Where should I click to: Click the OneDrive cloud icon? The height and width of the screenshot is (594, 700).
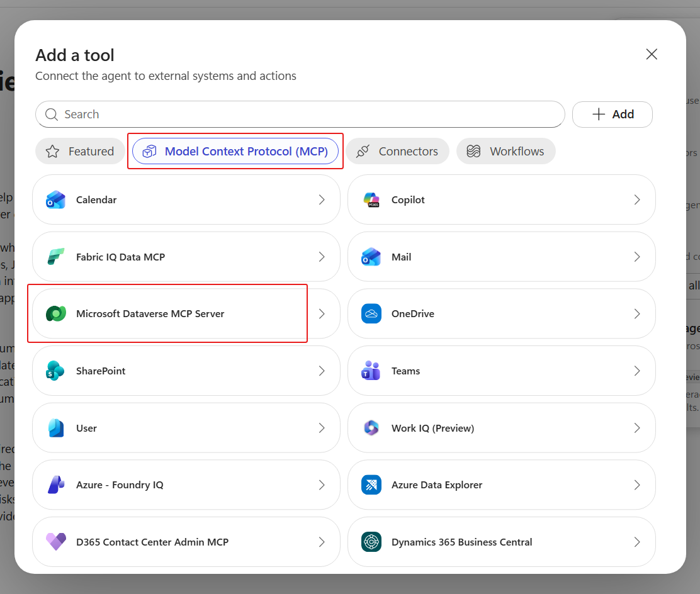pos(371,314)
